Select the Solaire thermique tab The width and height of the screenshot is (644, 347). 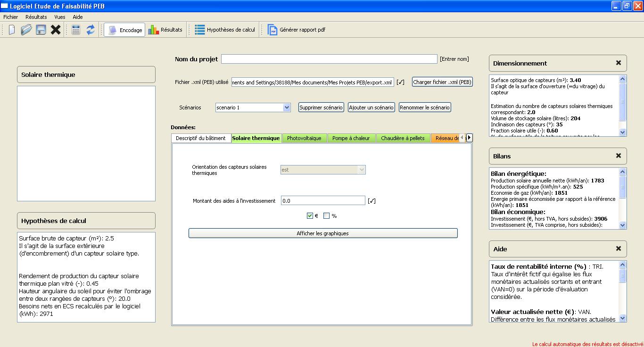click(256, 138)
